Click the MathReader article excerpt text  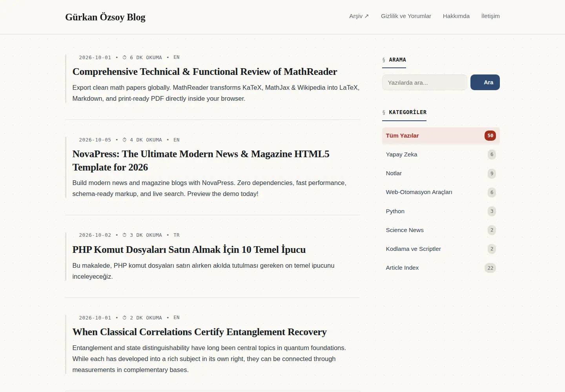[x=216, y=93]
